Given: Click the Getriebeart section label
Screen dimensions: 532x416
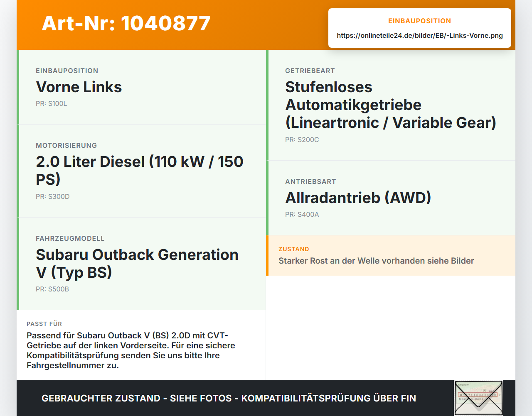Looking at the screenshot, I should [310, 71].
